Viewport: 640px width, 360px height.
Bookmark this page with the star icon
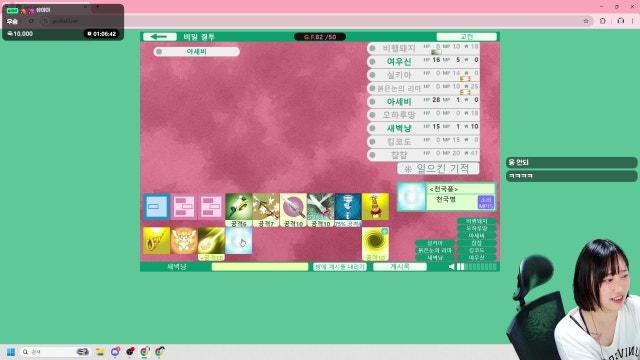(x=586, y=21)
